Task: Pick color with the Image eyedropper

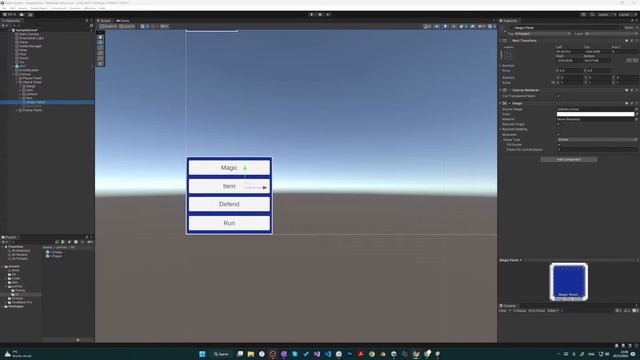Action: pos(637,114)
